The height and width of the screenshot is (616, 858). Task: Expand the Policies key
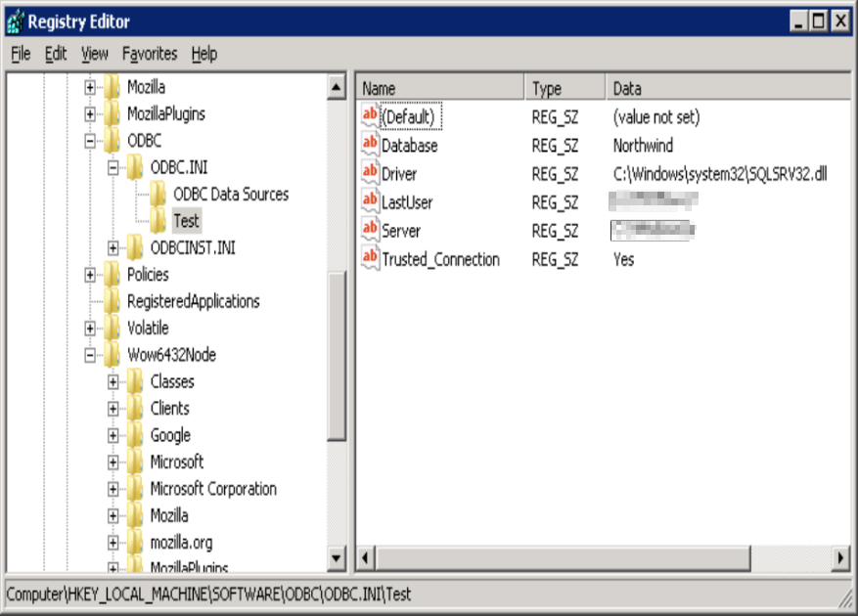(x=90, y=275)
